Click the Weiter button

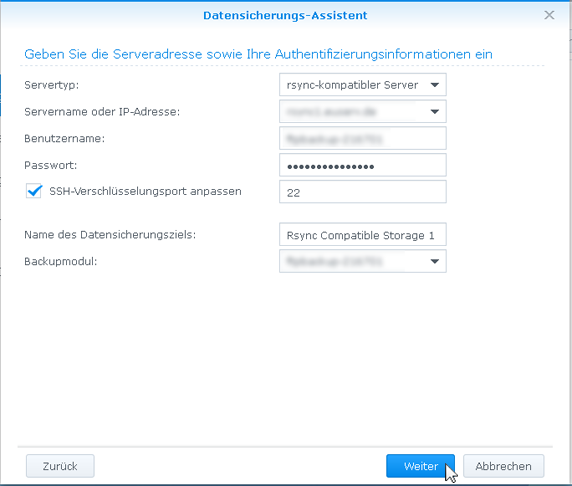[421, 466]
